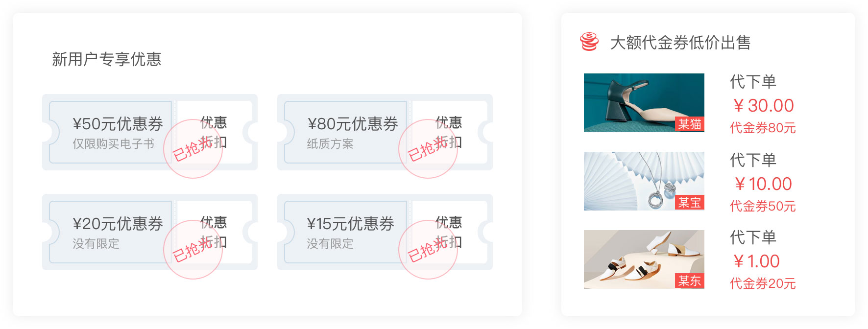Click the 新用户专享优惠 section title
The image size is (868, 329).
(x=107, y=59)
